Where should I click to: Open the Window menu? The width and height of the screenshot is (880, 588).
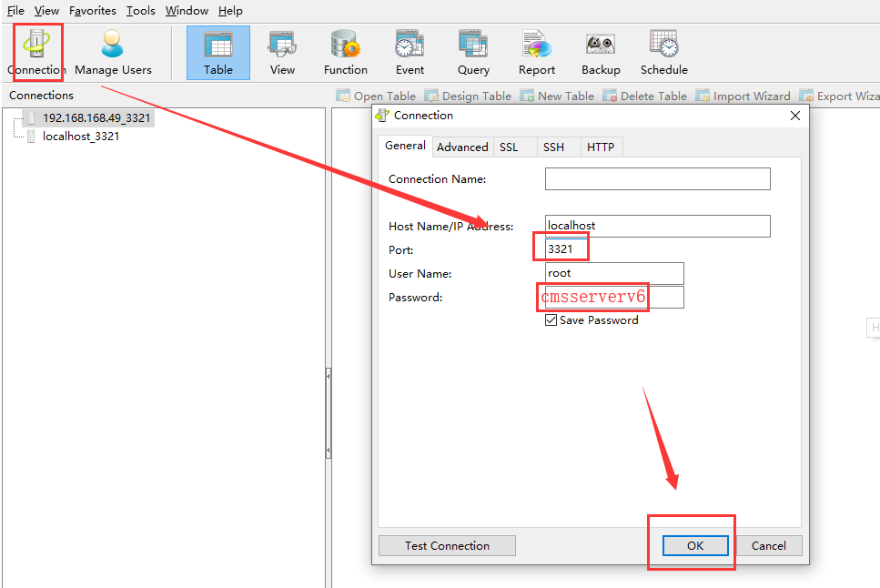[187, 11]
